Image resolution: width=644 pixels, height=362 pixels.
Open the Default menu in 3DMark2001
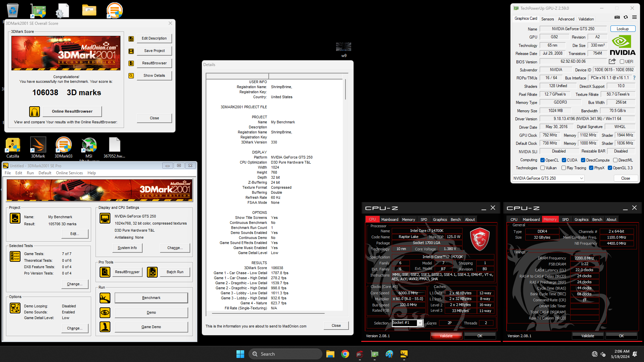pyautogui.click(x=45, y=173)
